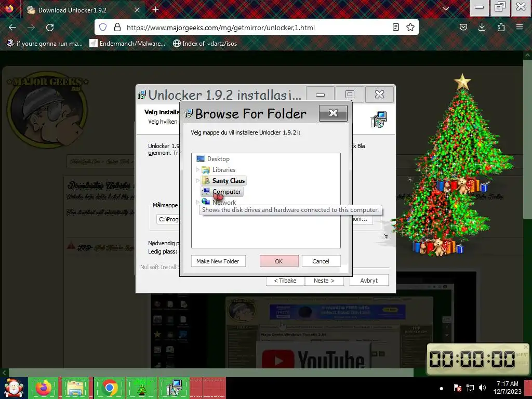The image size is (532, 399).
Task: Click Avbryt in Unlocker installer
Action: [369, 281]
